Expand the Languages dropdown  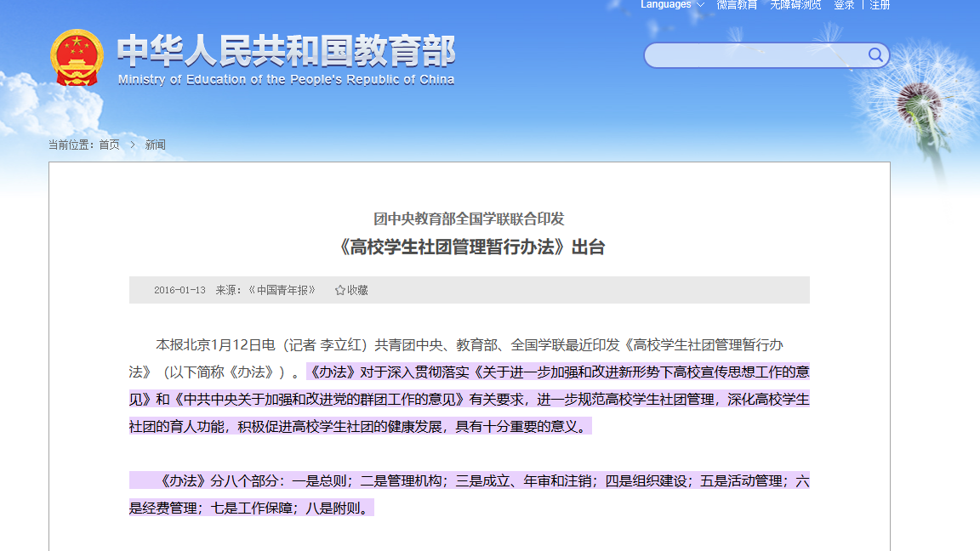click(666, 5)
